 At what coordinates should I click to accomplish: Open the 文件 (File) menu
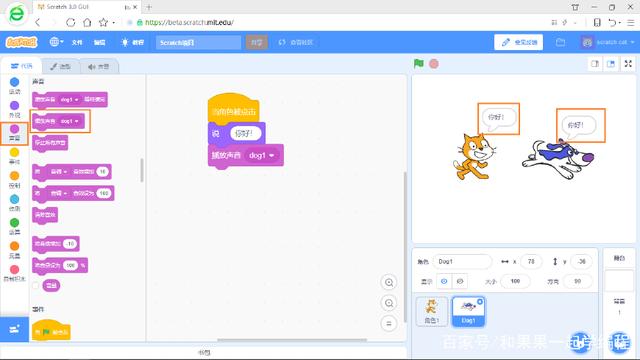click(x=77, y=42)
